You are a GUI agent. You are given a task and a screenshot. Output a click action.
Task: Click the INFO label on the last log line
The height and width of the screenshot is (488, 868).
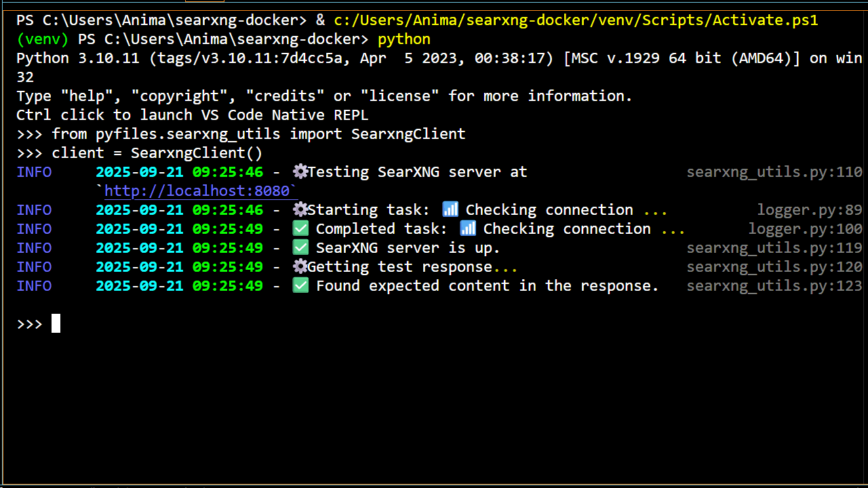pyautogui.click(x=34, y=285)
